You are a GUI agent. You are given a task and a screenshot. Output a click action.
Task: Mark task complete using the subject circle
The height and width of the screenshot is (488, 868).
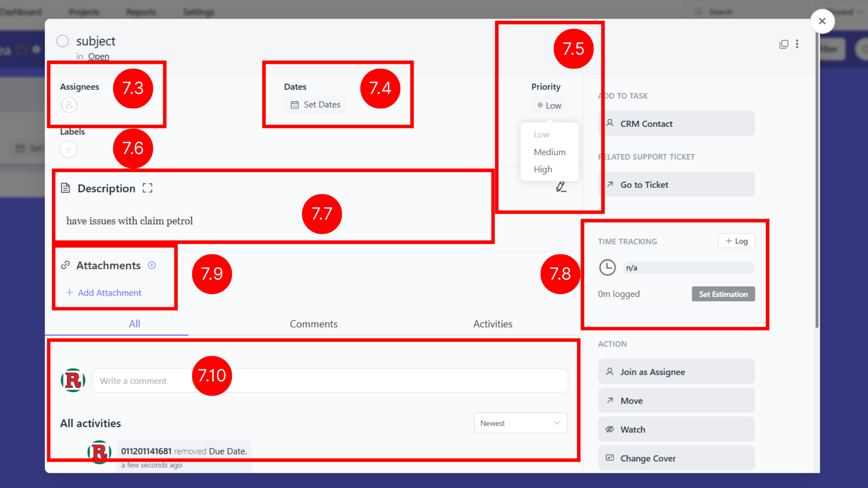pyautogui.click(x=62, y=41)
